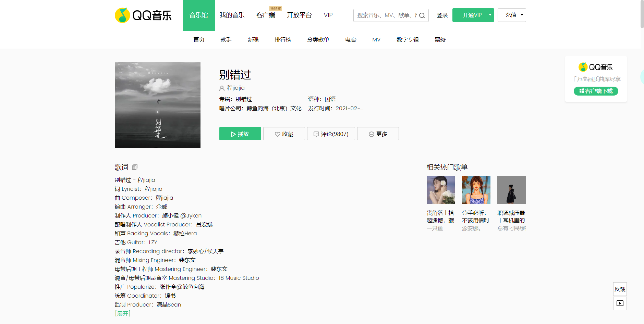Click the search magnifier icon
644x324 pixels.
[422, 15]
